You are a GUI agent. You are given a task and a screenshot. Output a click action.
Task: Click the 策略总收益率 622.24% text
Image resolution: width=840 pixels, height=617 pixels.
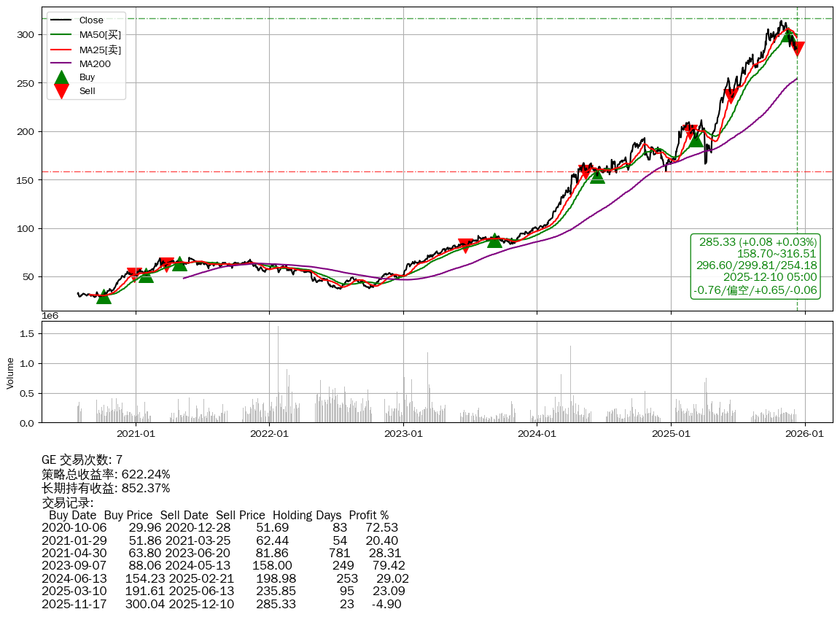tap(106, 474)
